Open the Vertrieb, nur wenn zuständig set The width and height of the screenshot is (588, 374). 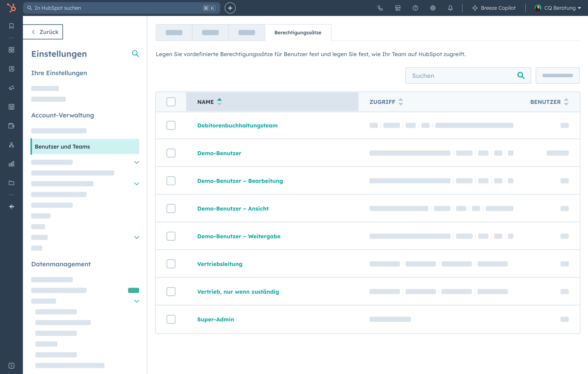click(238, 292)
